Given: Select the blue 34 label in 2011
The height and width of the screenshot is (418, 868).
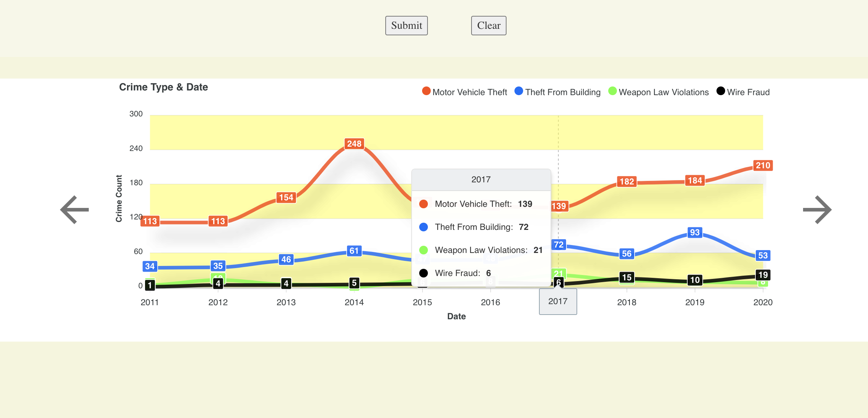Looking at the screenshot, I should tap(150, 266).
